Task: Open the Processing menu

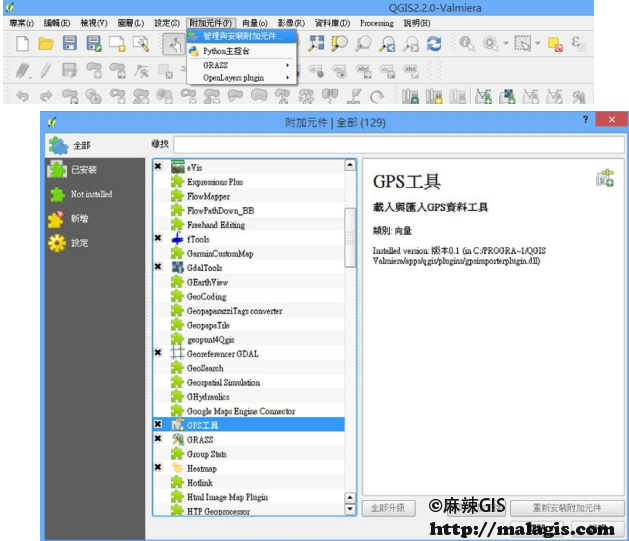Action: (377, 23)
